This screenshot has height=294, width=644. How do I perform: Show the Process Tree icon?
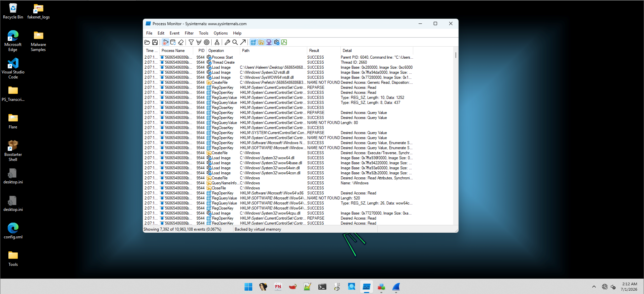217,42
